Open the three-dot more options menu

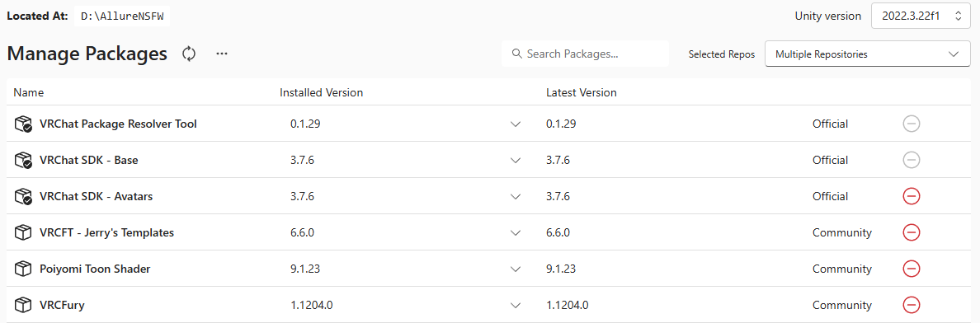point(222,54)
